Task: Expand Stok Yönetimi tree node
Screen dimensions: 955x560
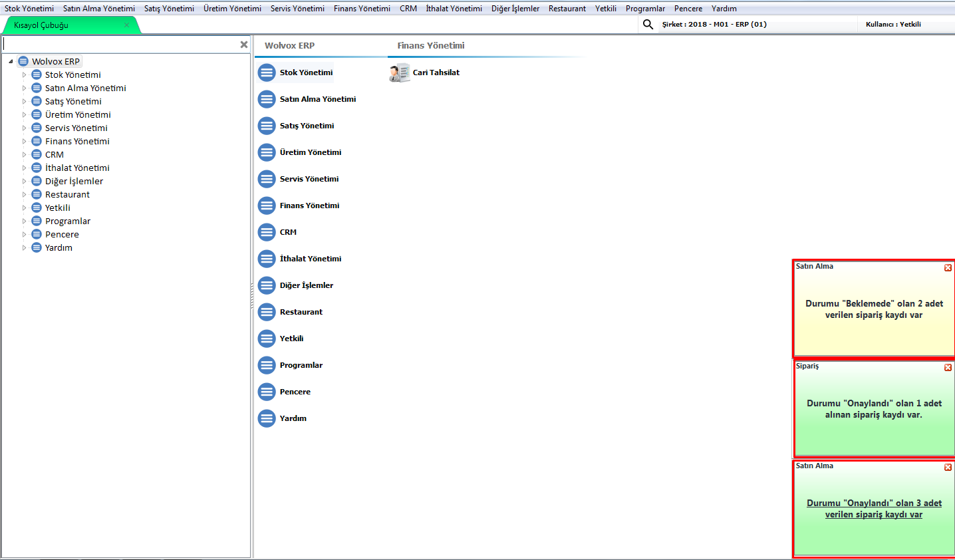Action: (24, 74)
